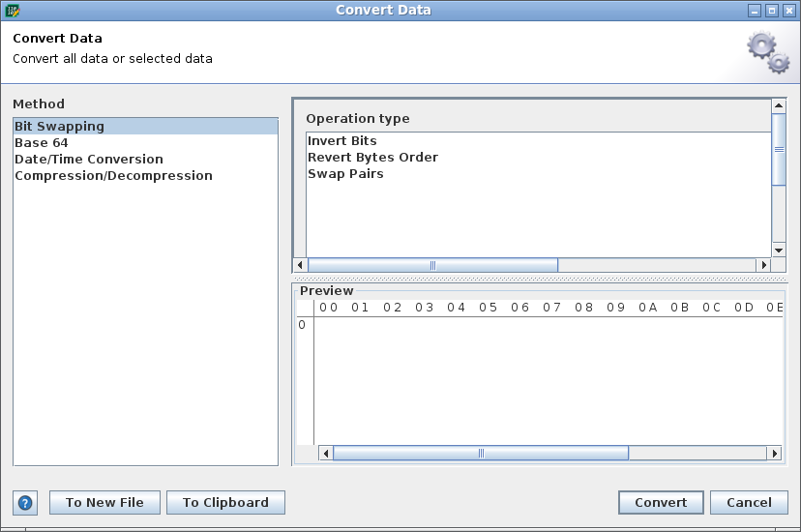Click the Operation type scroll left arrow
The height and width of the screenshot is (532, 801).
300,265
